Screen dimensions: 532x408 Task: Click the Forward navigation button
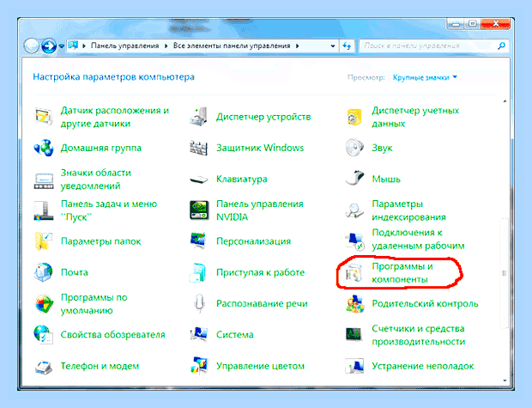click(49, 46)
